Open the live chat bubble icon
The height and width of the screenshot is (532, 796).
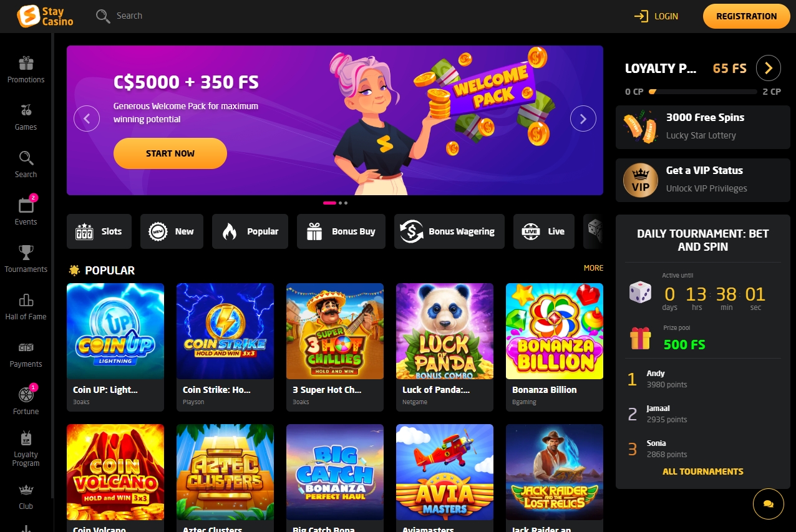coord(769,504)
